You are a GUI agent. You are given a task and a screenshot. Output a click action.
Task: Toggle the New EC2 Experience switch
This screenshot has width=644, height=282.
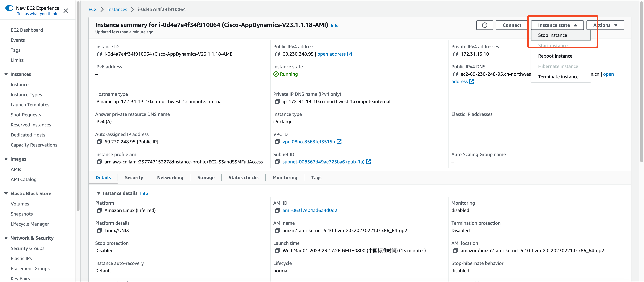pos(9,8)
